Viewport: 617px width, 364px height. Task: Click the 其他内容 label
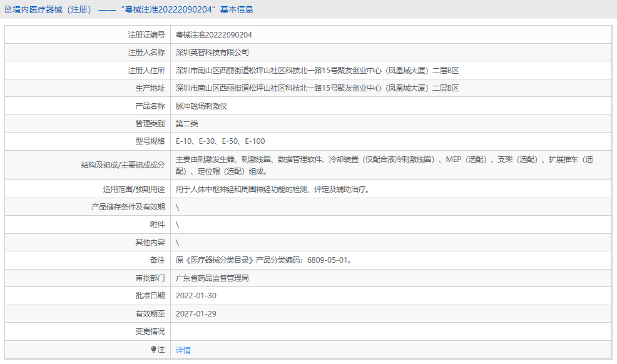(x=150, y=243)
